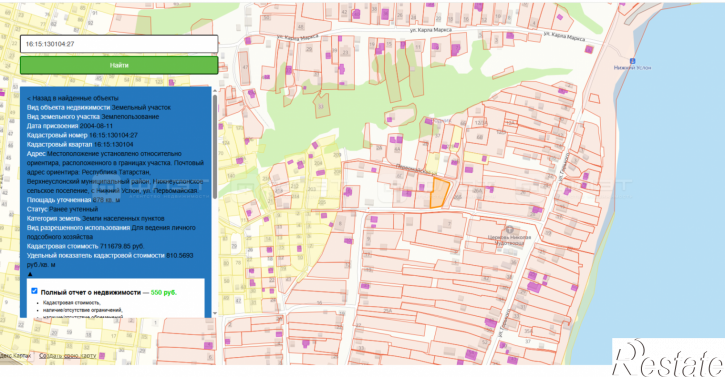Image resolution: width=725 pixels, height=377 pixels.
Task: Collapse the info using the black triangle
Action: point(31,274)
